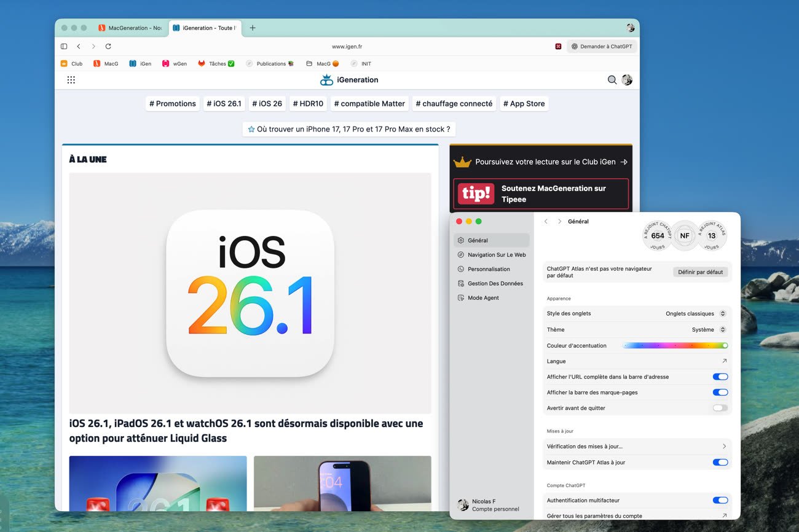Toggle off the bookmarks bar display switch
Viewport: 799px width, 532px height.
(x=720, y=392)
